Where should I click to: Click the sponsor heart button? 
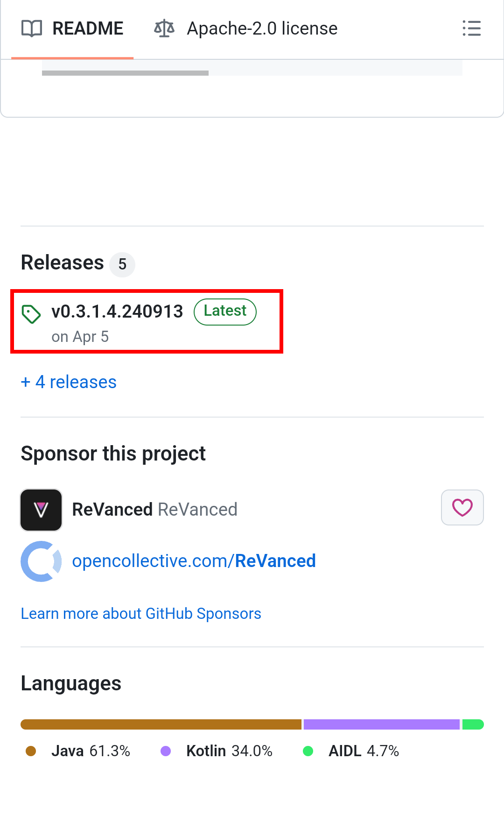pyautogui.click(x=462, y=507)
